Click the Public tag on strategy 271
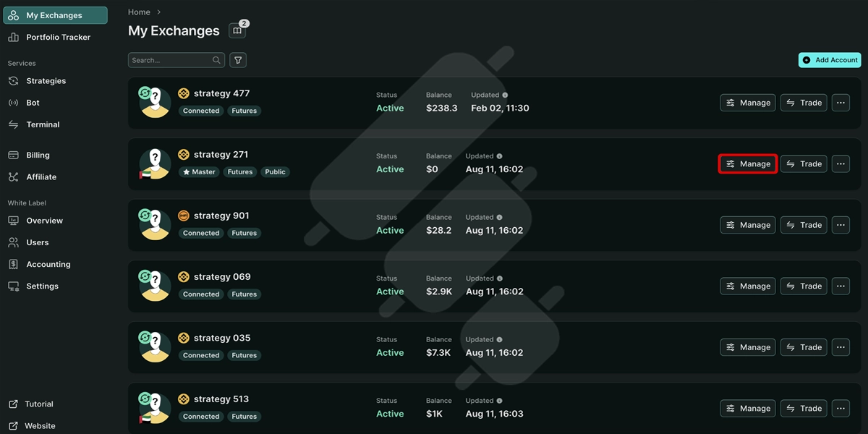 point(275,172)
